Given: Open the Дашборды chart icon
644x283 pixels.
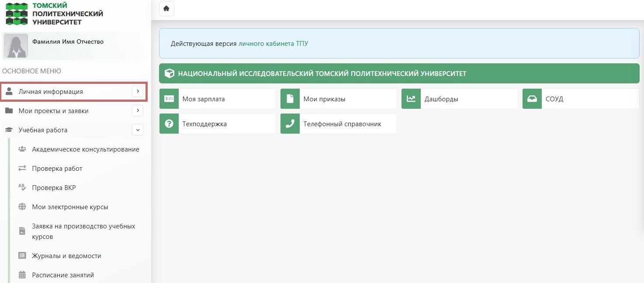Looking at the screenshot, I should 411,99.
